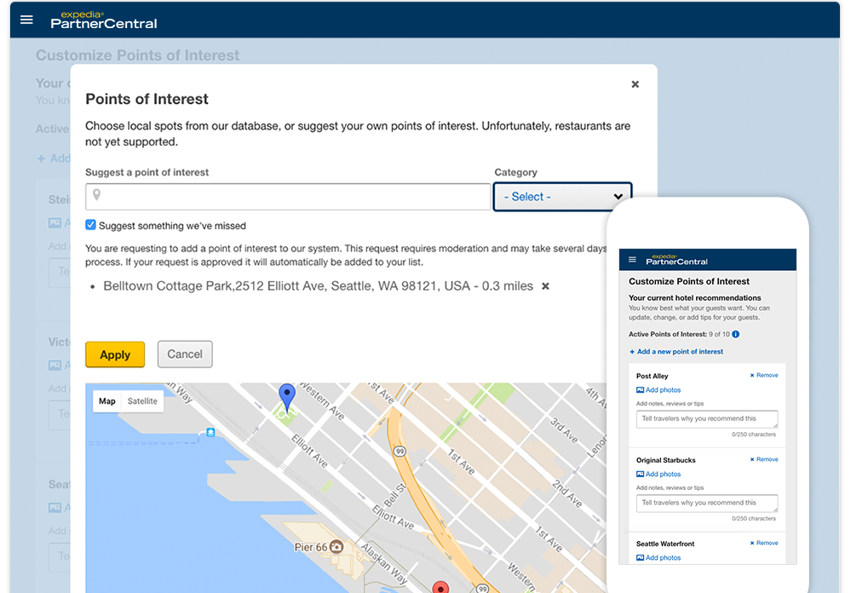Cancel the Points of Interest dialog
The image size is (868, 593).
pyautogui.click(x=185, y=354)
